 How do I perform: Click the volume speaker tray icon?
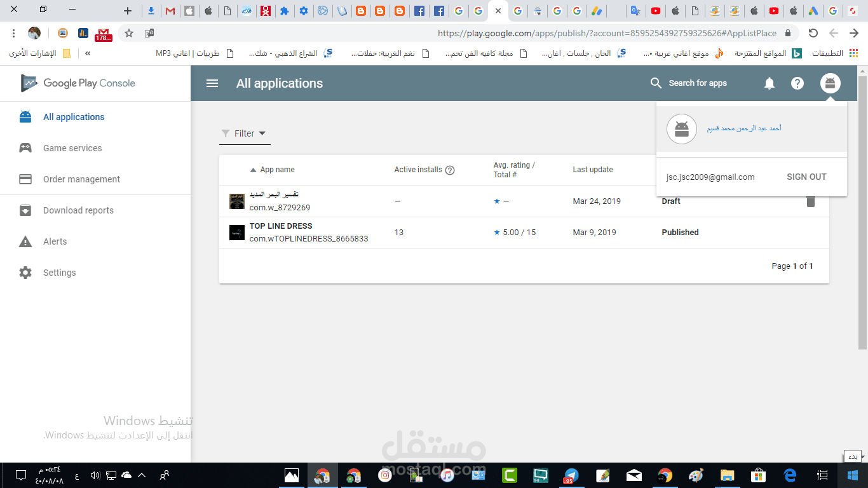pyautogui.click(x=95, y=475)
